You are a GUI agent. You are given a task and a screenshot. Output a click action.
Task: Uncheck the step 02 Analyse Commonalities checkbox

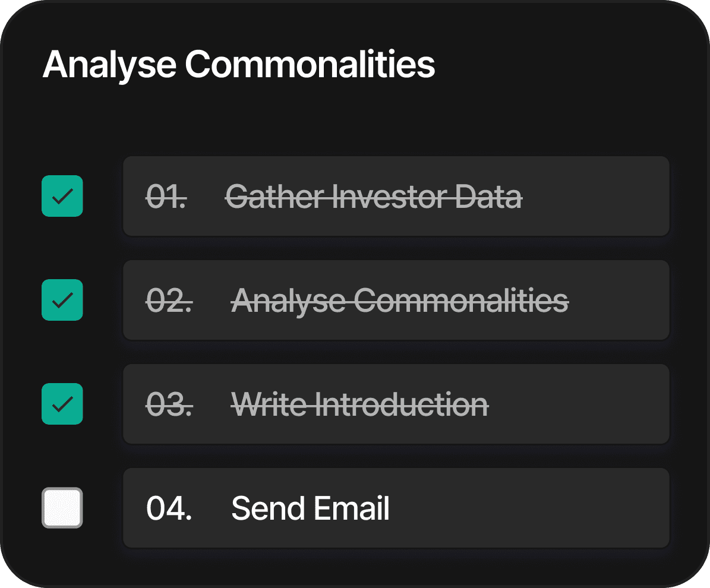(x=62, y=300)
